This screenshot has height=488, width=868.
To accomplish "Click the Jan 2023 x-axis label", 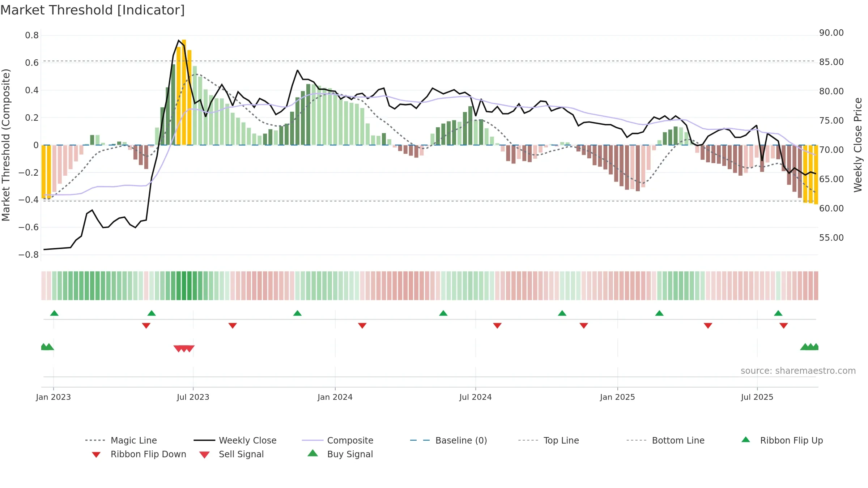I will (x=54, y=397).
